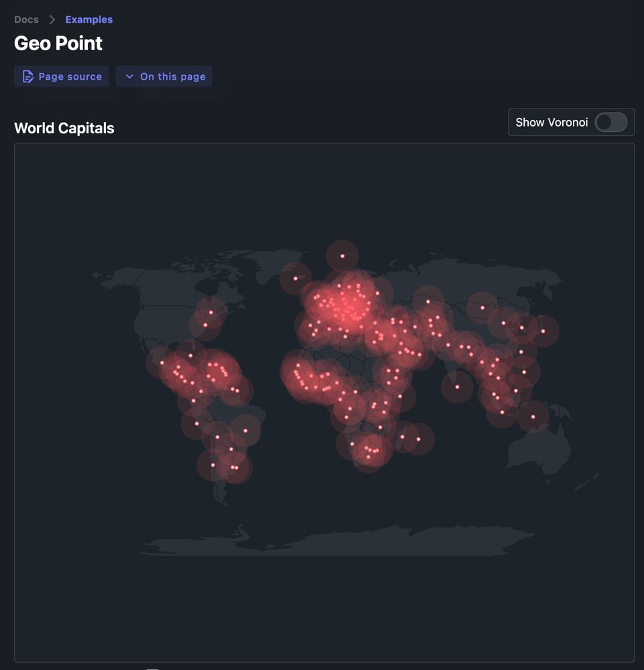Viewport: 644px width, 670px height.
Task: Click the breadcrumb separator arrow icon
Action: (x=52, y=19)
